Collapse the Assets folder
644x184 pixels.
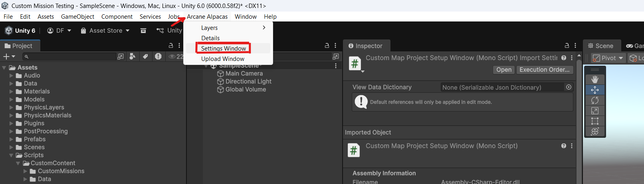click(x=4, y=68)
